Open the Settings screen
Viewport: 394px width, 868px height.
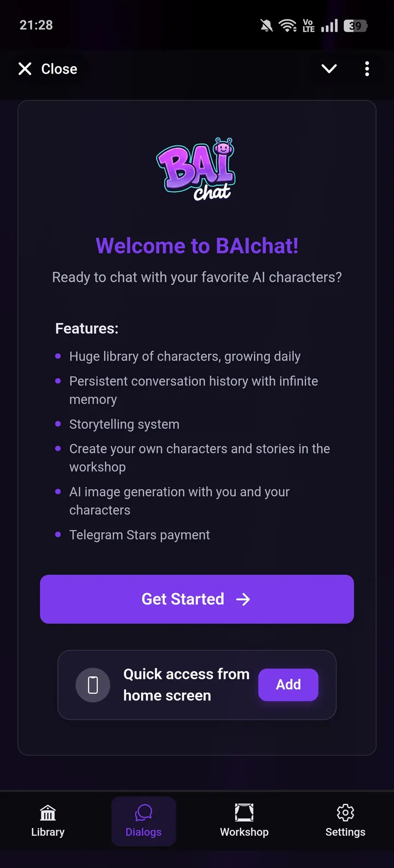[x=345, y=820]
